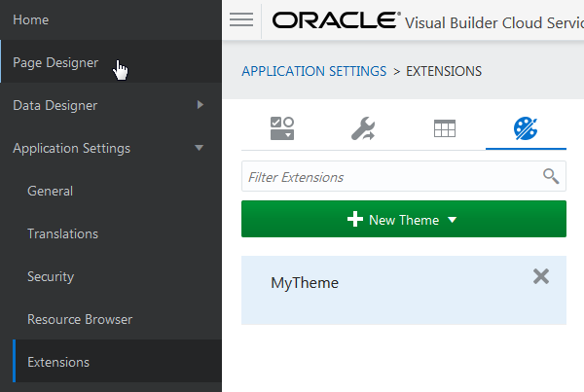Expand Data Designer submenu arrow
This screenshot has width=584, height=392.
pos(200,105)
